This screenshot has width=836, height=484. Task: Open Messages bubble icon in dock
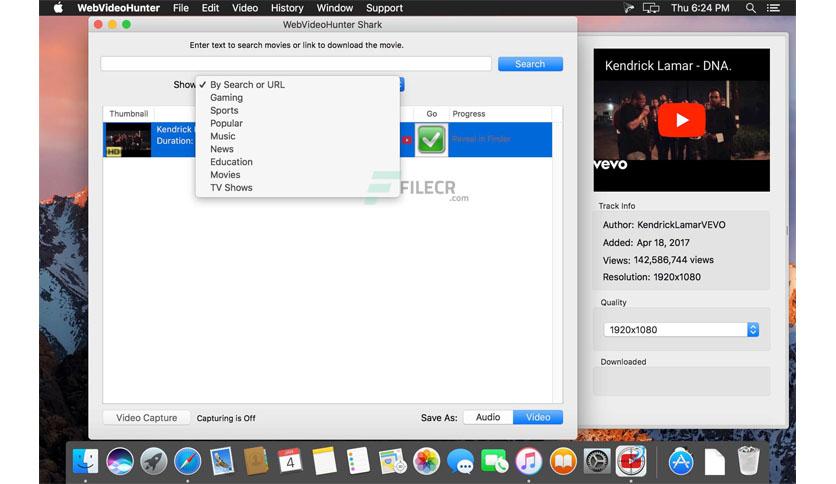click(x=461, y=461)
